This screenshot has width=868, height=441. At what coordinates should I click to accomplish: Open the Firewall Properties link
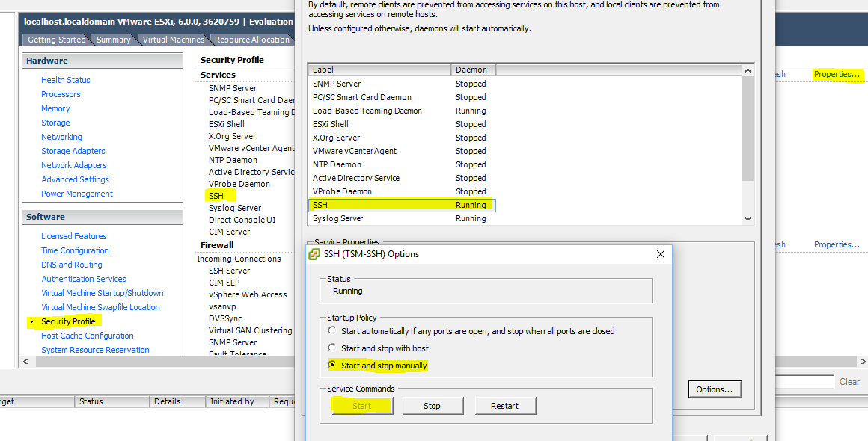point(837,244)
